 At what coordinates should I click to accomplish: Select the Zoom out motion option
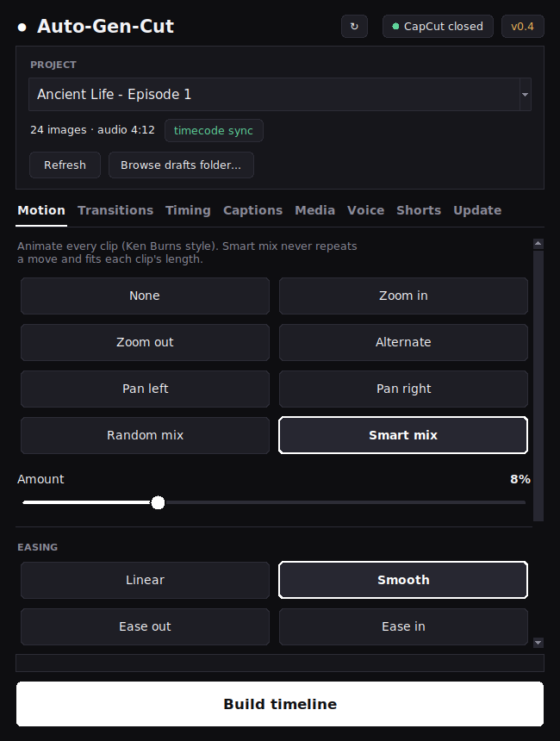tap(145, 342)
